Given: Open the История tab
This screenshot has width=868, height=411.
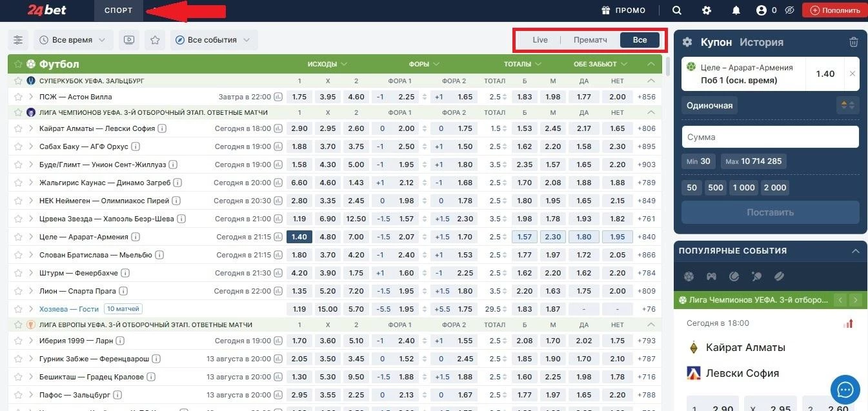Looking at the screenshot, I should point(762,42).
